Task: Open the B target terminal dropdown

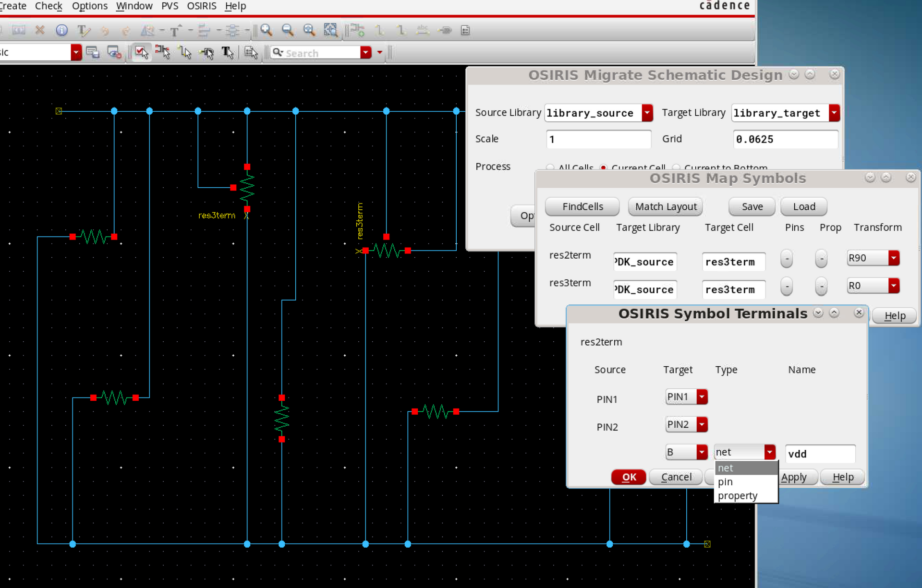Action: (702, 452)
